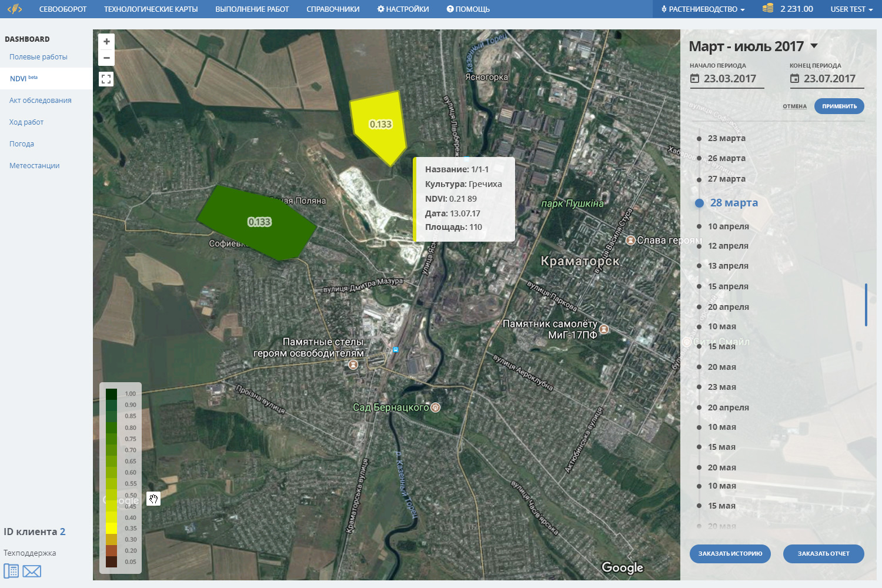
Task: Click the Сад Бернацкого map marker
Action: (x=436, y=407)
